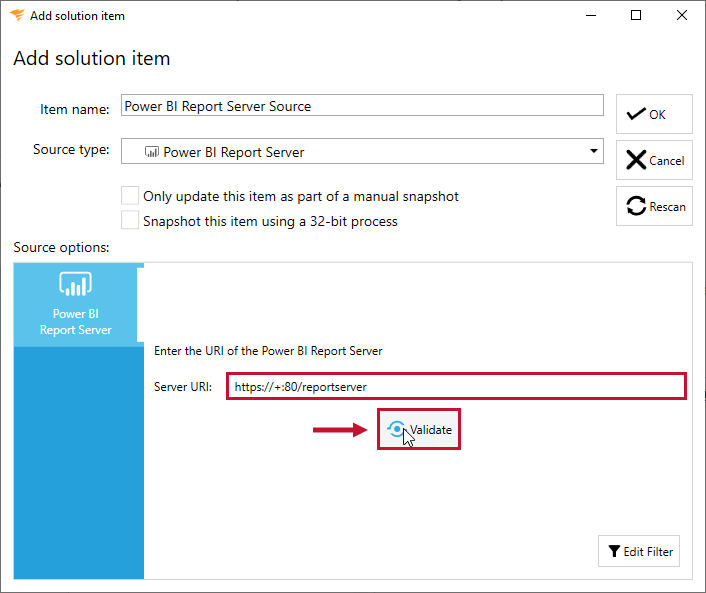
Task: Open the Edit Filter dialog
Action: pos(638,551)
